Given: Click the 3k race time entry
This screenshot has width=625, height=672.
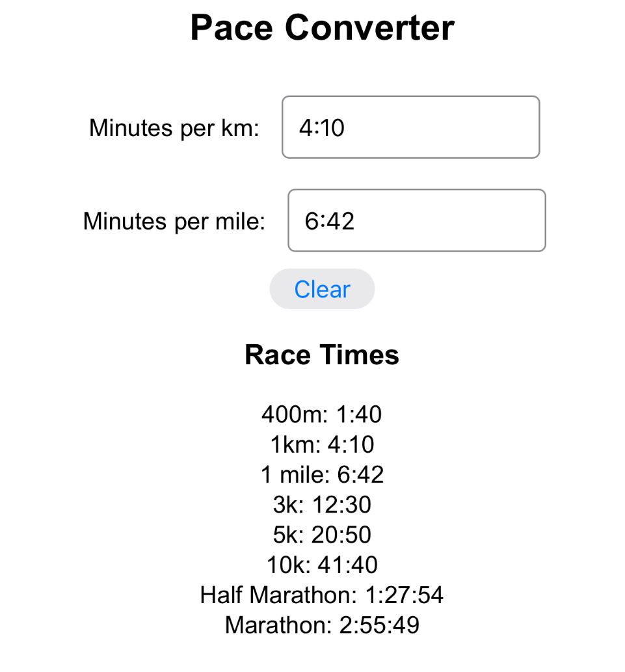Looking at the screenshot, I should pyautogui.click(x=321, y=504).
